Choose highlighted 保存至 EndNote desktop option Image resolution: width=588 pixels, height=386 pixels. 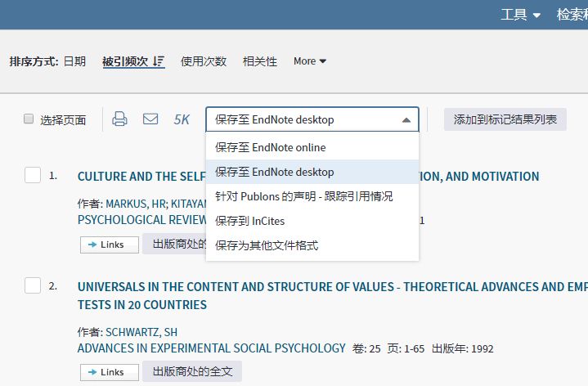[312, 172]
